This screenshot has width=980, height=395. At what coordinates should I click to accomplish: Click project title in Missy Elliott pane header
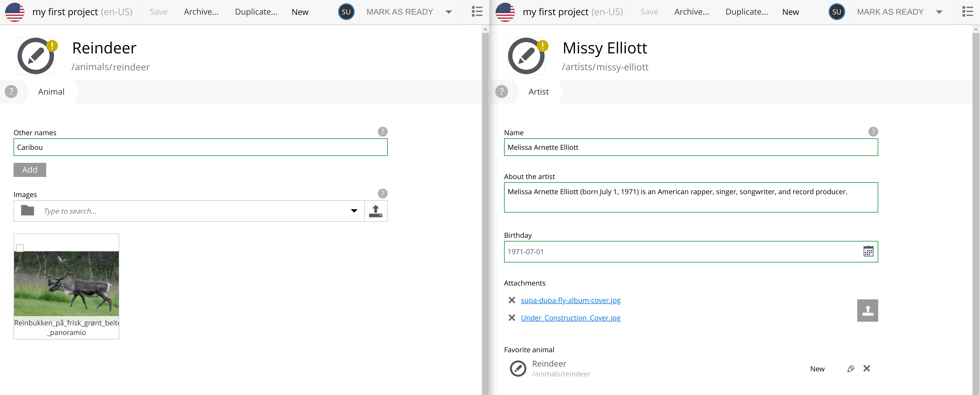tap(573, 12)
